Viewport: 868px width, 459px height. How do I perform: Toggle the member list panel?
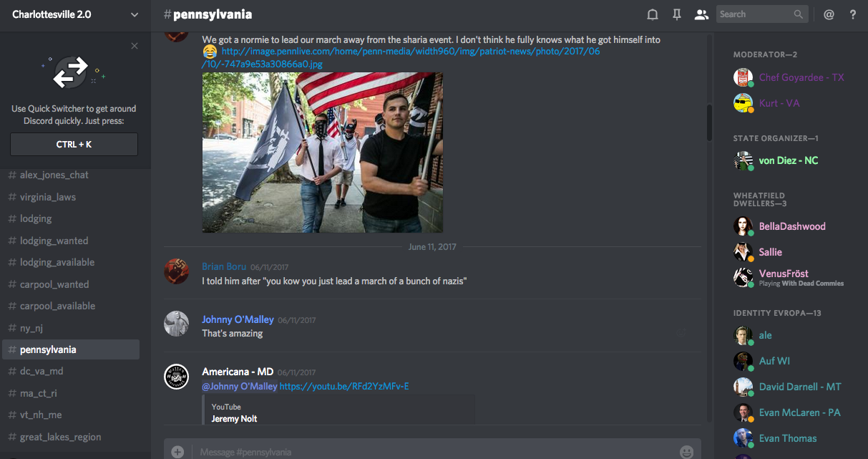(x=701, y=14)
